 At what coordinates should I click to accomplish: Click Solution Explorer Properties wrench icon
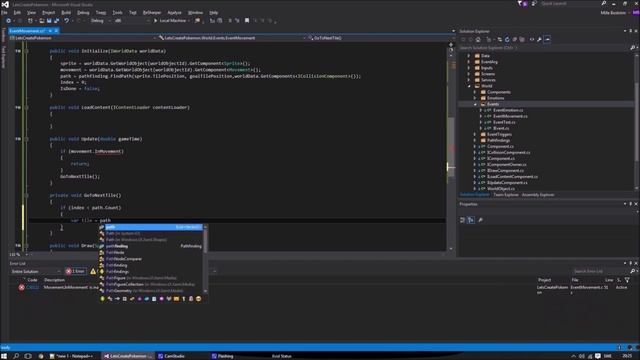coord(539,40)
